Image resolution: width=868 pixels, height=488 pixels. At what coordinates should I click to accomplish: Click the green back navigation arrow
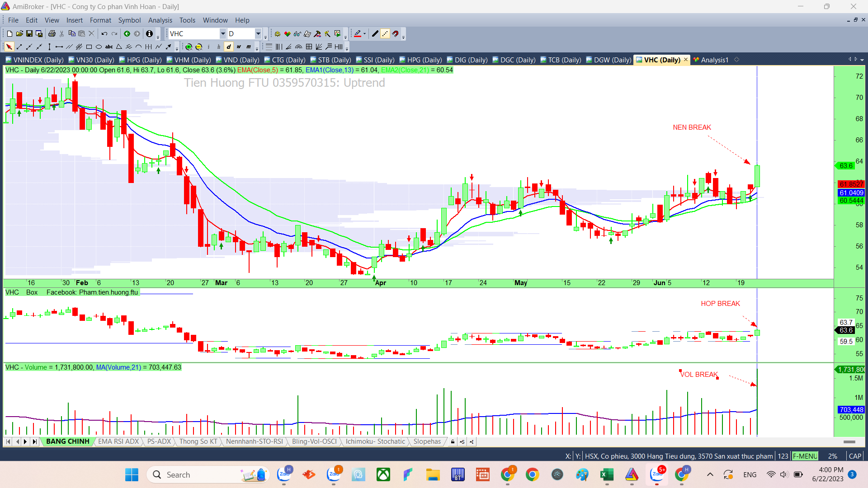pyautogui.click(x=127, y=33)
